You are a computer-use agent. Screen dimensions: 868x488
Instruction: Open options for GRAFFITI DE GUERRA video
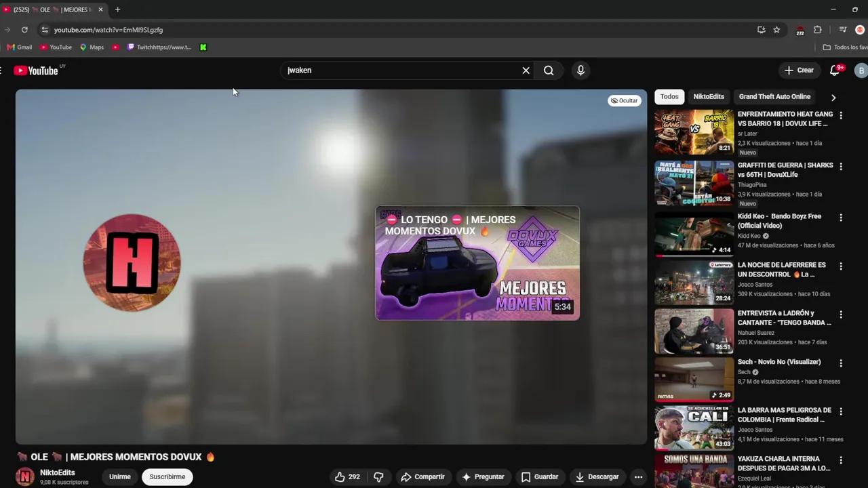[x=841, y=167]
